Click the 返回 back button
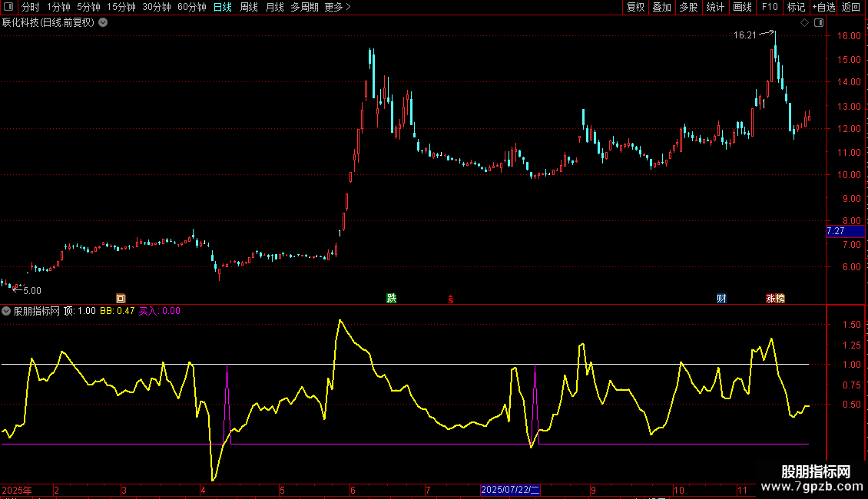868x499 pixels. point(851,7)
